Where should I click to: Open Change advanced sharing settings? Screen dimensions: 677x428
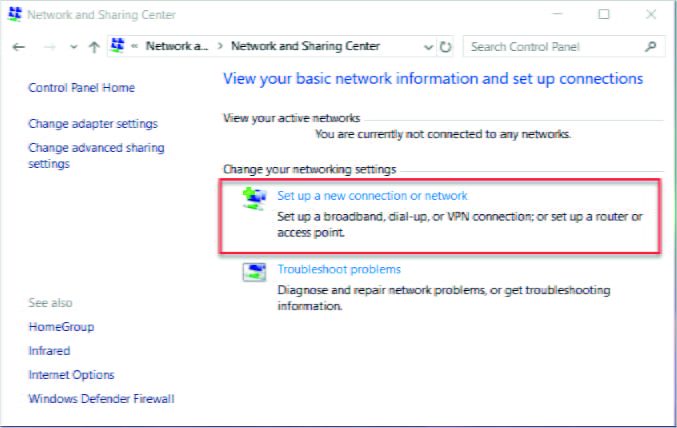96,155
